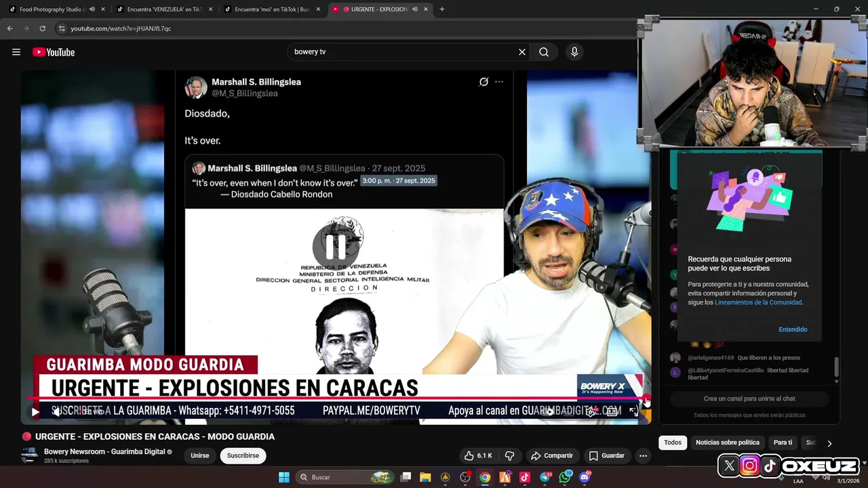Like the video with 6.1 K likes
The width and height of the screenshot is (868, 488).
point(479,455)
